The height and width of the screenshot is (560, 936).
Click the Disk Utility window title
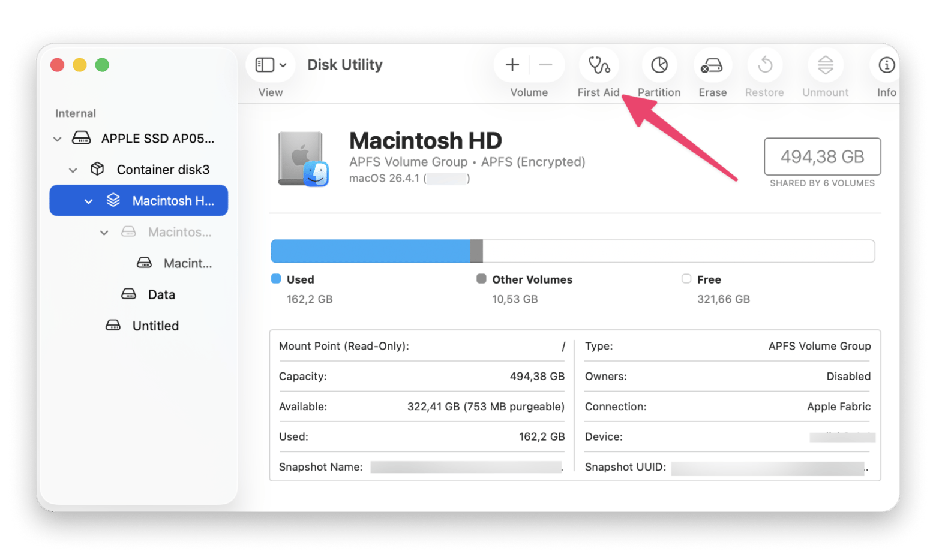coord(345,65)
